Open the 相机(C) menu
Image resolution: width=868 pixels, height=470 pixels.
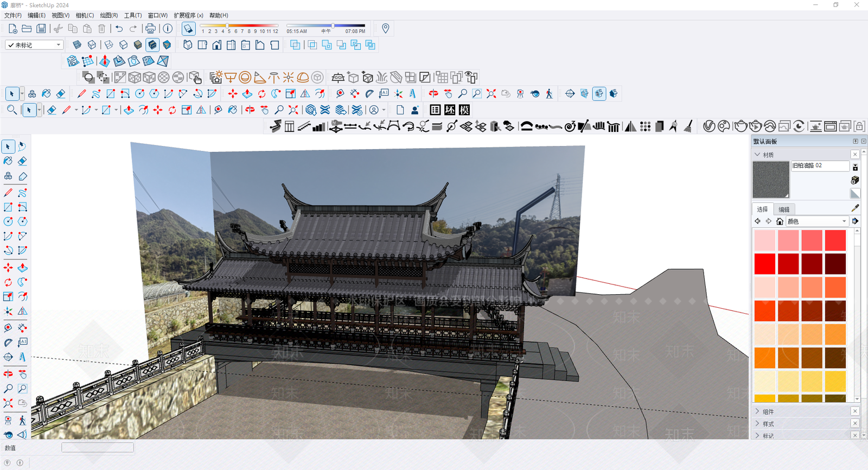click(85, 16)
